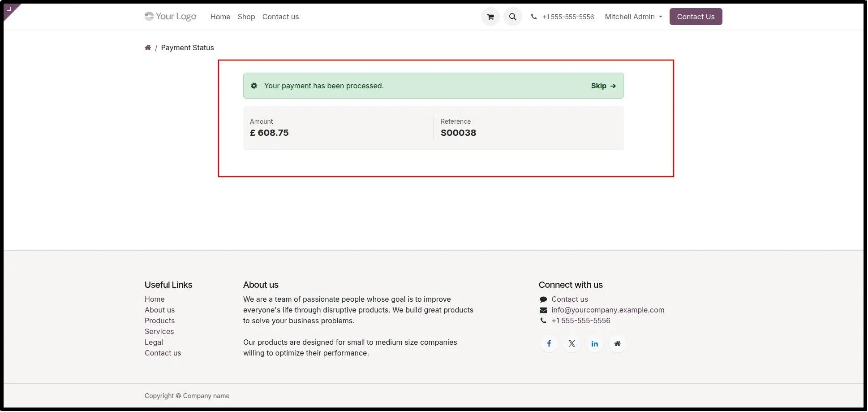
Task: Open the Shop menu item
Action: [x=246, y=17]
